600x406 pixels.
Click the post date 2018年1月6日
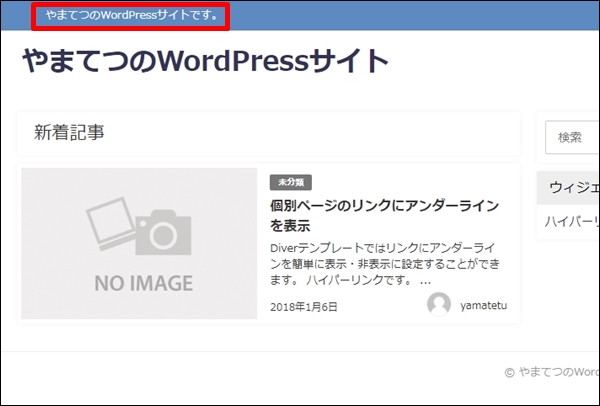click(304, 307)
